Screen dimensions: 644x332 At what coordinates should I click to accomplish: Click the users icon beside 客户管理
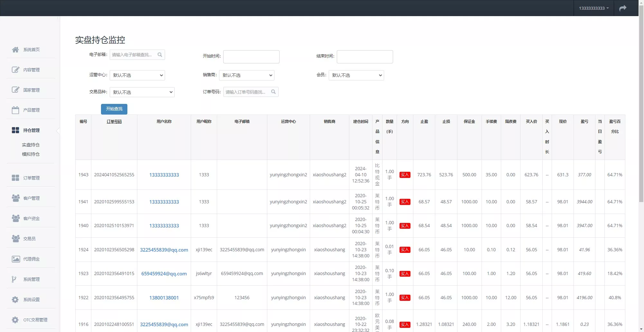pyautogui.click(x=15, y=198)
